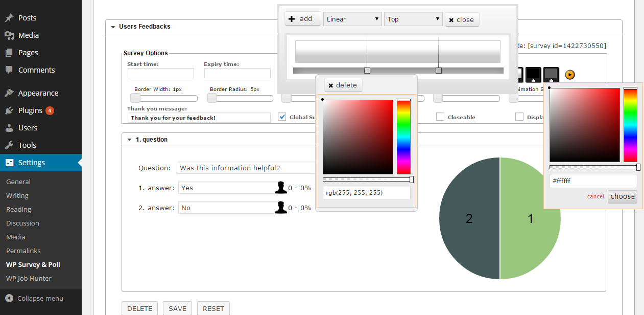644x315 pixels.
Task: Click the survey id shortcode text
Action: click(567, 46)
